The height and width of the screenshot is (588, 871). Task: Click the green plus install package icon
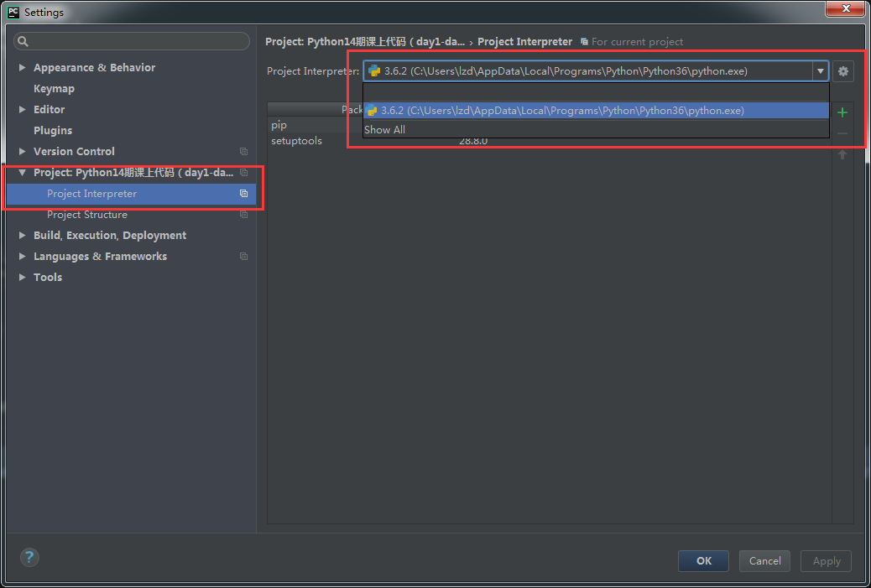[842, 112]
